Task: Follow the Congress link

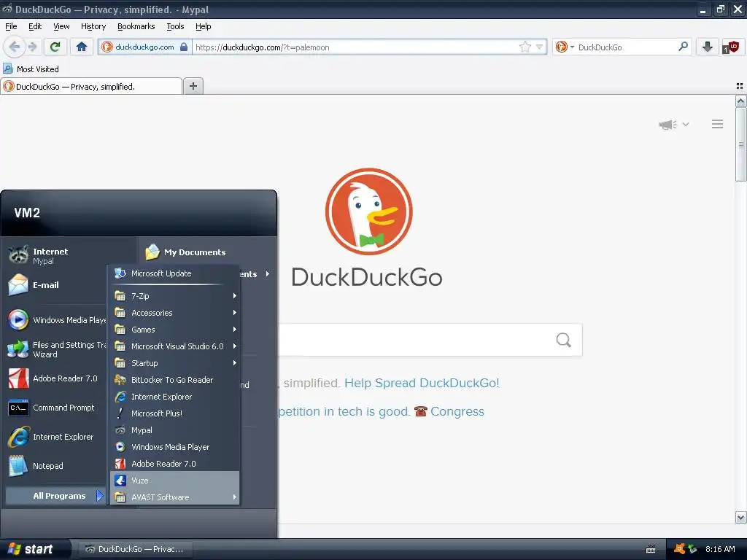Action: (457, 411)
